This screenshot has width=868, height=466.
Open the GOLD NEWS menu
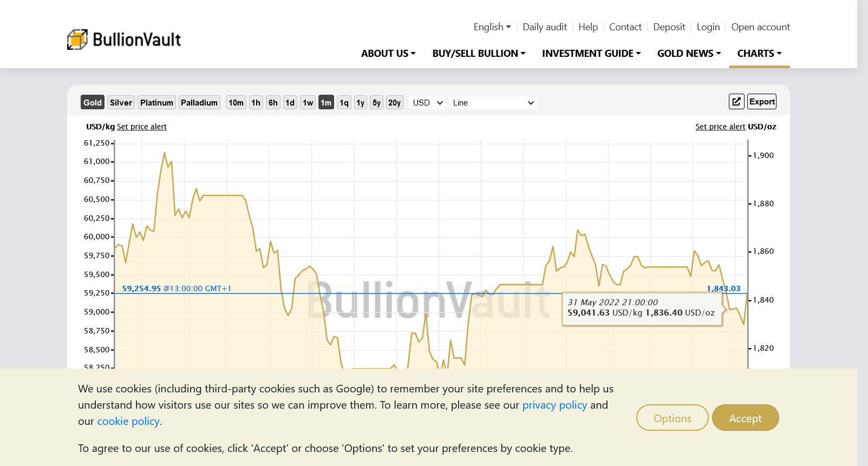pos(689,54)
